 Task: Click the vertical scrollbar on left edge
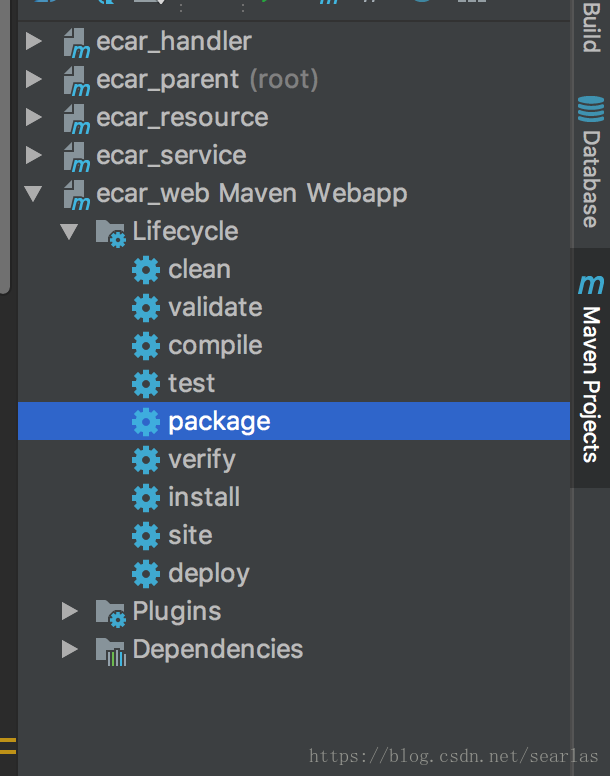pos(4,147)
